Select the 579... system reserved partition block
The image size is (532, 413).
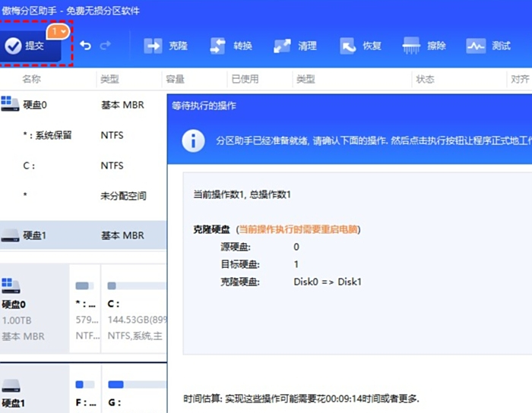point(85,309)
